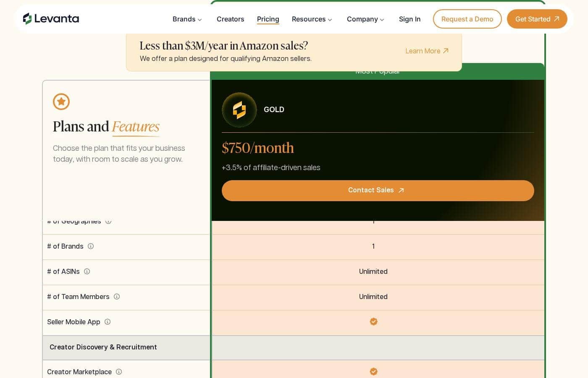
Task: Click Seller Mobile App checkmark badge
Action: pos(373,322)
